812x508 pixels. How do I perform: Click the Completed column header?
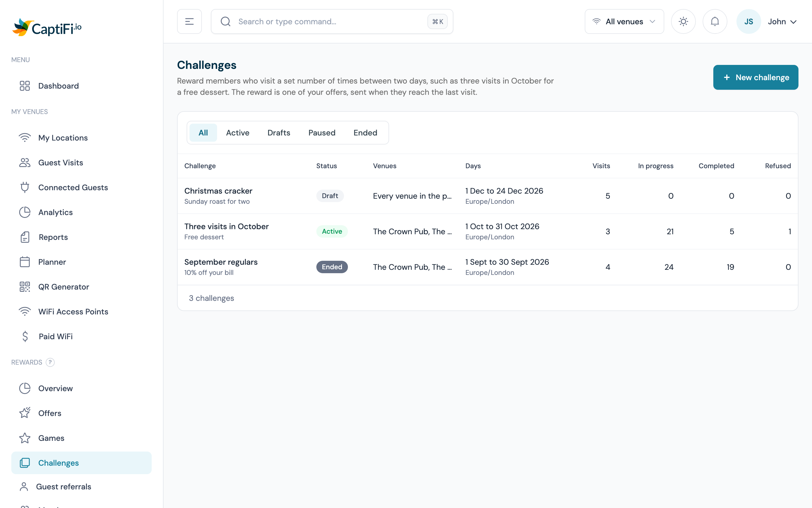click(716, 166)
